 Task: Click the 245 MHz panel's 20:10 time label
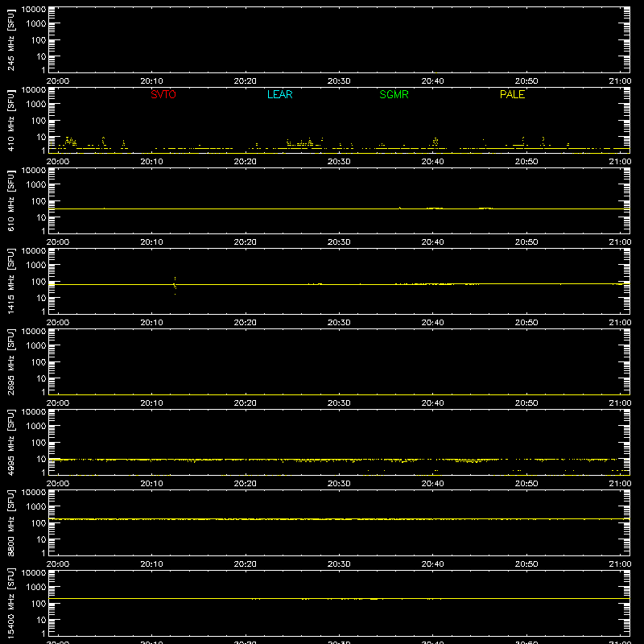click(x=151, y=81)
